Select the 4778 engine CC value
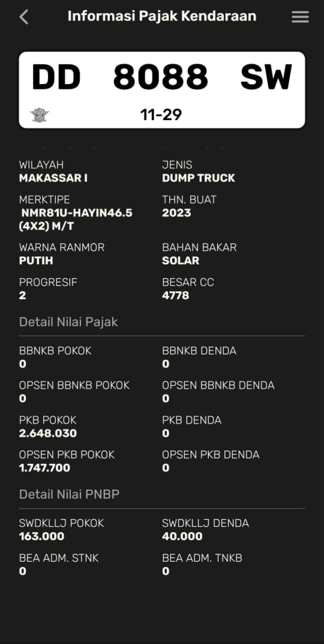 coord(175,295)
